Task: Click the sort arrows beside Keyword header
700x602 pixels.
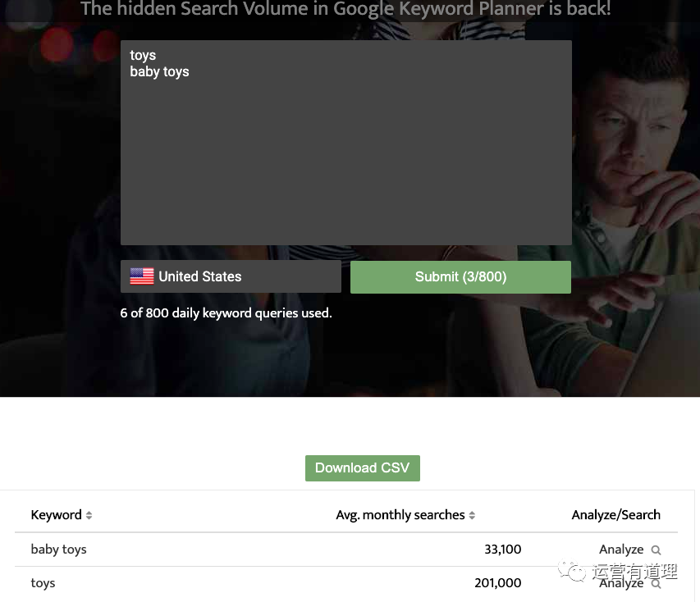Action: 89,515
